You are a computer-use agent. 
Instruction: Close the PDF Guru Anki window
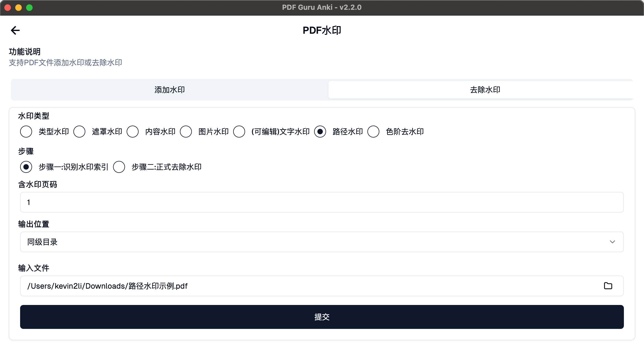[x=8, y=8]
